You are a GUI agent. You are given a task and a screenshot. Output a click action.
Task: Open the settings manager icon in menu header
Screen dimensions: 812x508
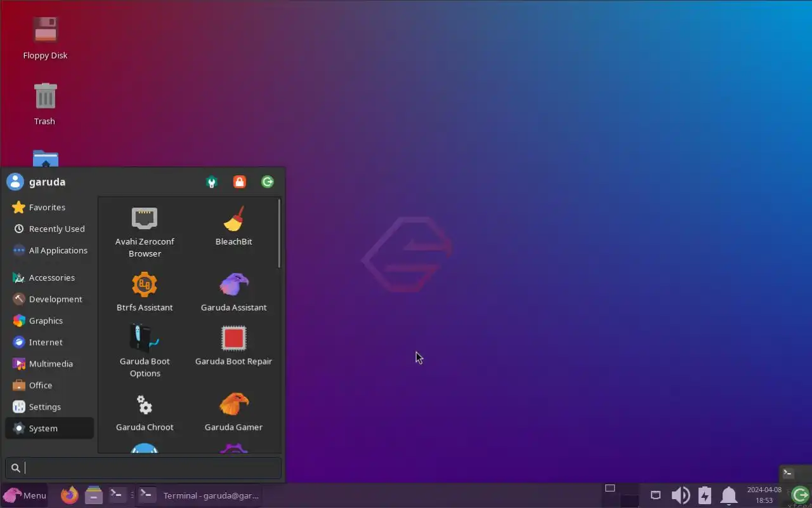[x=212, y=182]
